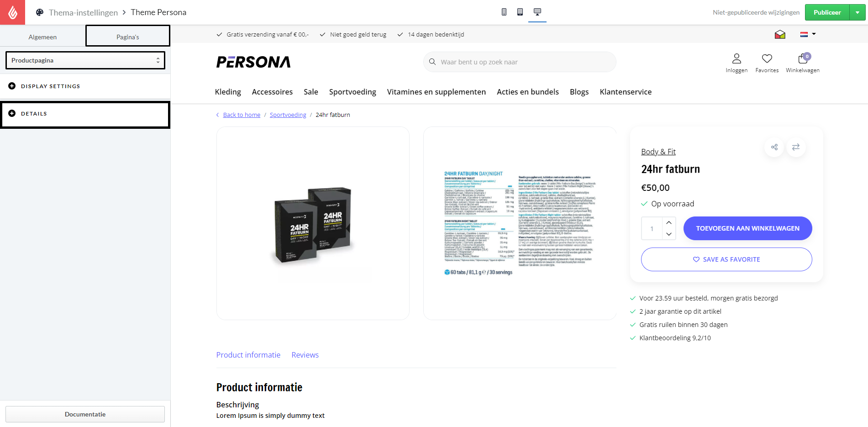Click the Theme Persona title

pyautogui.click(x=158, y=12)
